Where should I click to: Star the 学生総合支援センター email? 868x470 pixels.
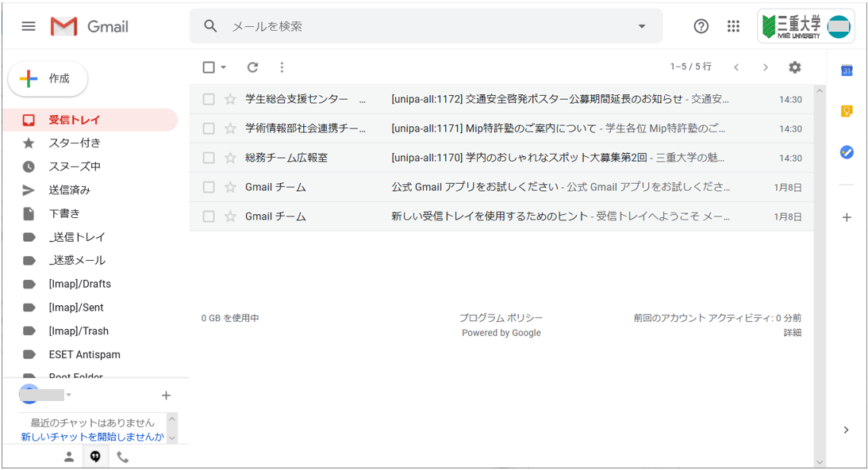click(230, 99)
